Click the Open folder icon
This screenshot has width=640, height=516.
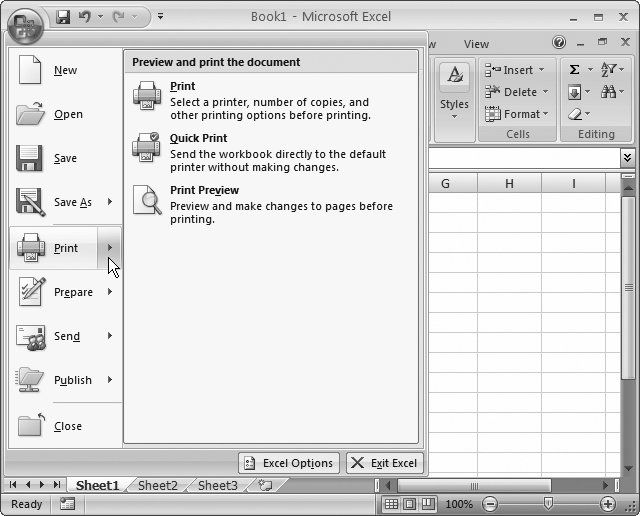(30, 114)
